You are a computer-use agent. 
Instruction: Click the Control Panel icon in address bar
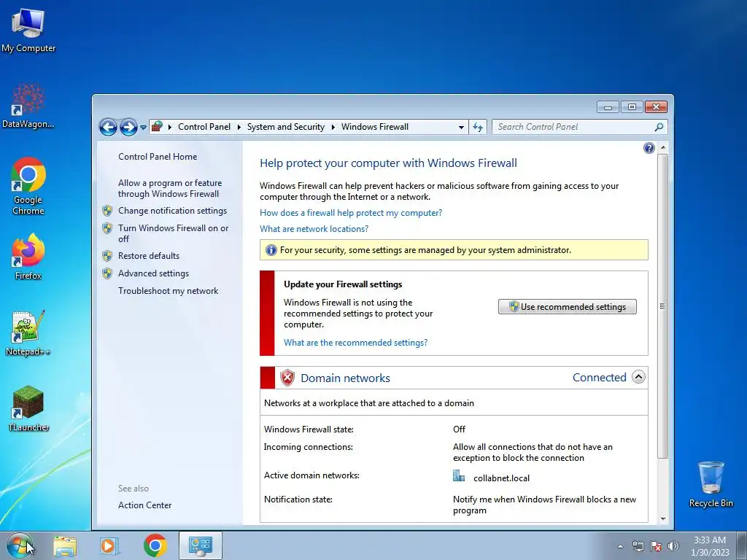click(157, 127)
